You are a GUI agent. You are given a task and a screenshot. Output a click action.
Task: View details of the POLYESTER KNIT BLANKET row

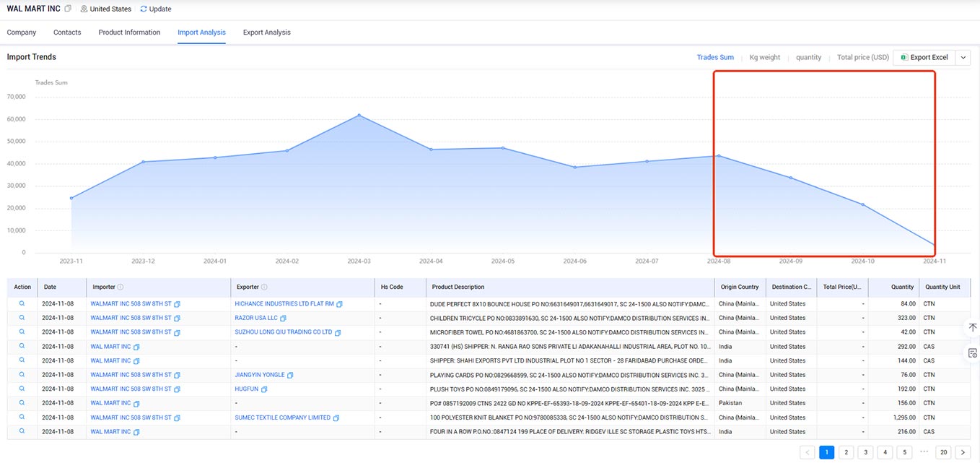(x=22, y=417)
